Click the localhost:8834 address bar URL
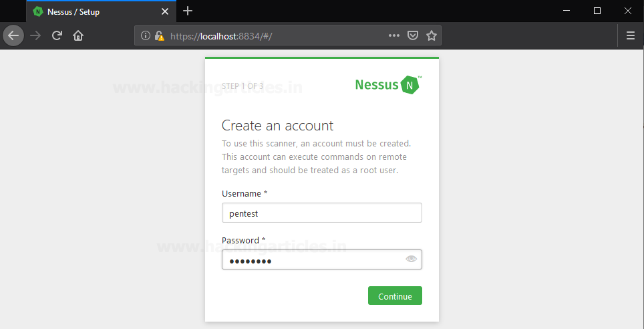 221,36
